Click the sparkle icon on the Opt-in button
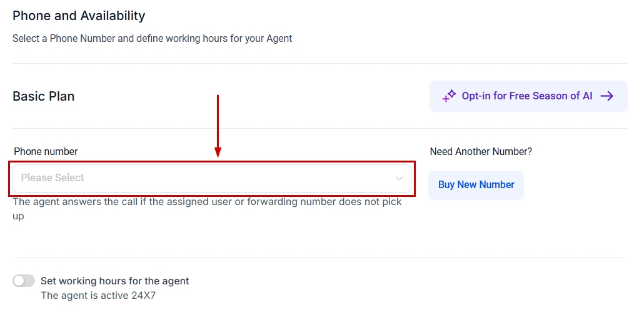644x315 pixels. pyautogui.click(x=449, y=96)
